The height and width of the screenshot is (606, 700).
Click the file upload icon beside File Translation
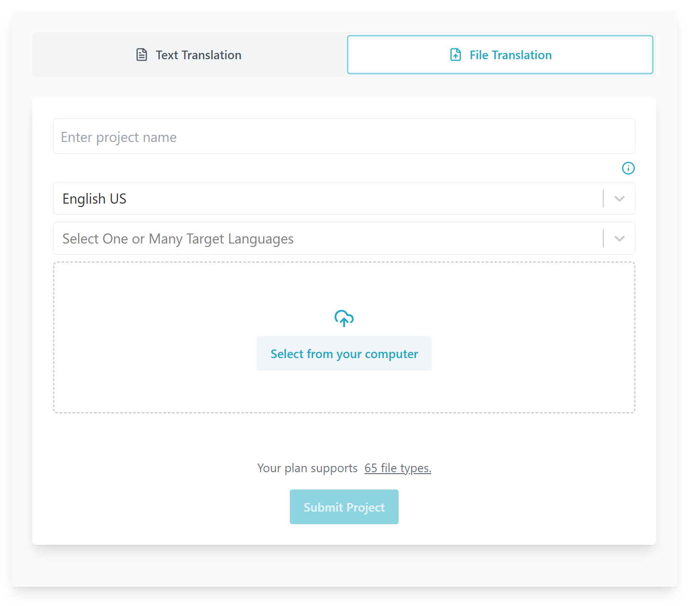[x=455, y=55]
